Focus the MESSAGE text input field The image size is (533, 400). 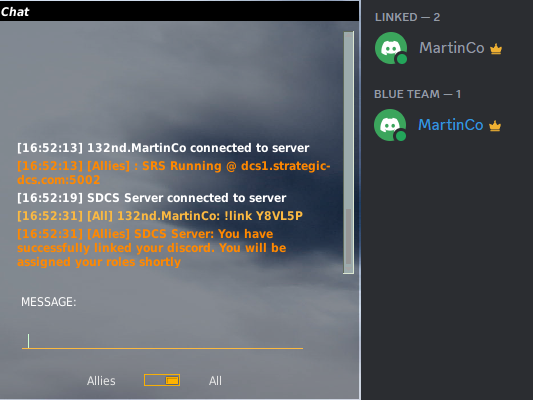(162, 341)
